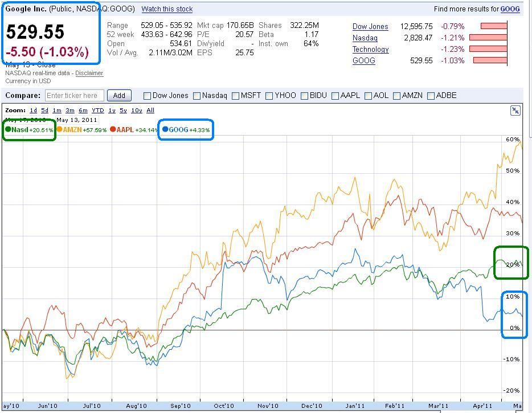
Task: Click the stock price 529.55 heading
Action: tap(35, 32)
